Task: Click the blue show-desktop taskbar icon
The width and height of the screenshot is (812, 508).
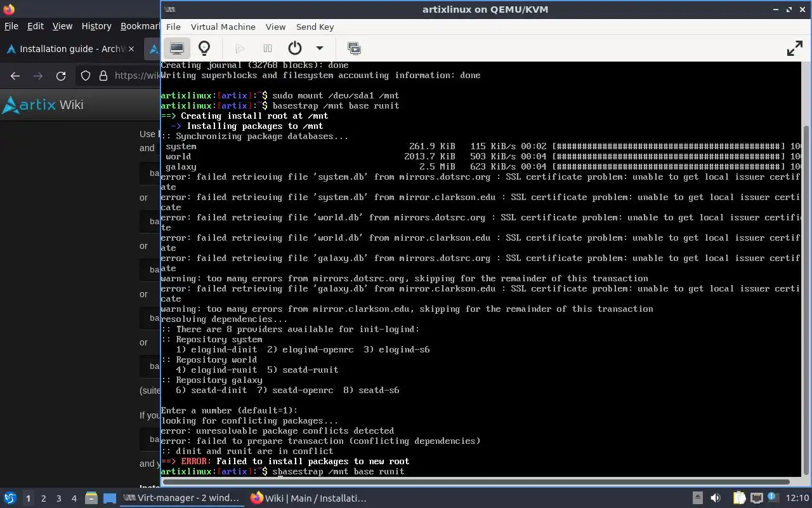Action: [x=109, y=498]
